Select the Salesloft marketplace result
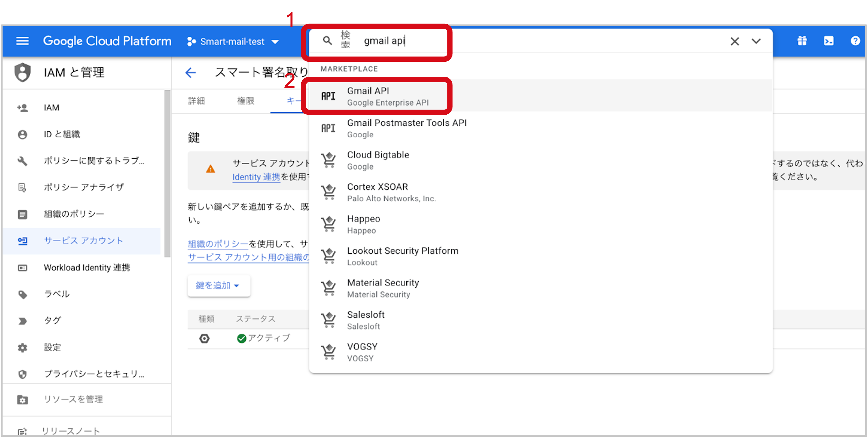Image resolution: width=868 pixels, height=437 pixels. (541, 320)
